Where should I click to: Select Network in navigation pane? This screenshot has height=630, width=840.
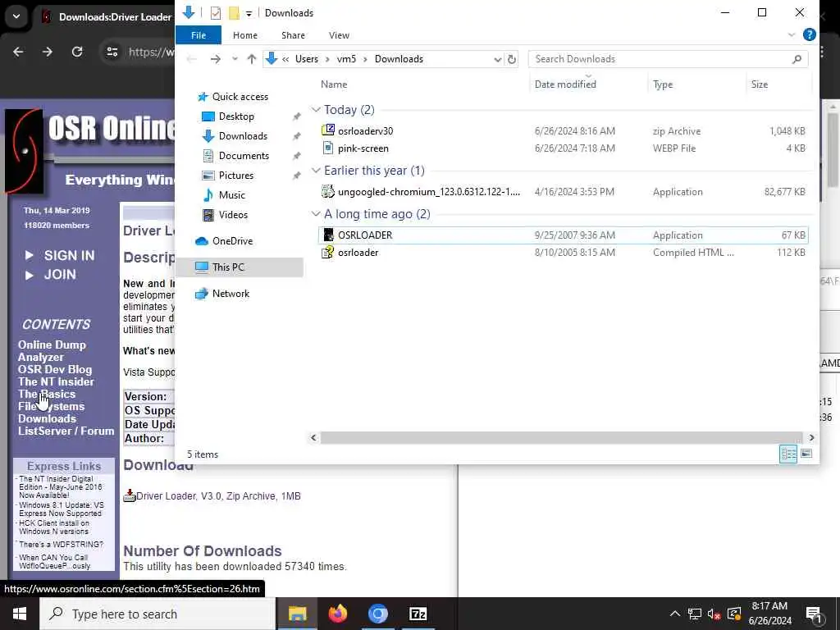point(231,294)
